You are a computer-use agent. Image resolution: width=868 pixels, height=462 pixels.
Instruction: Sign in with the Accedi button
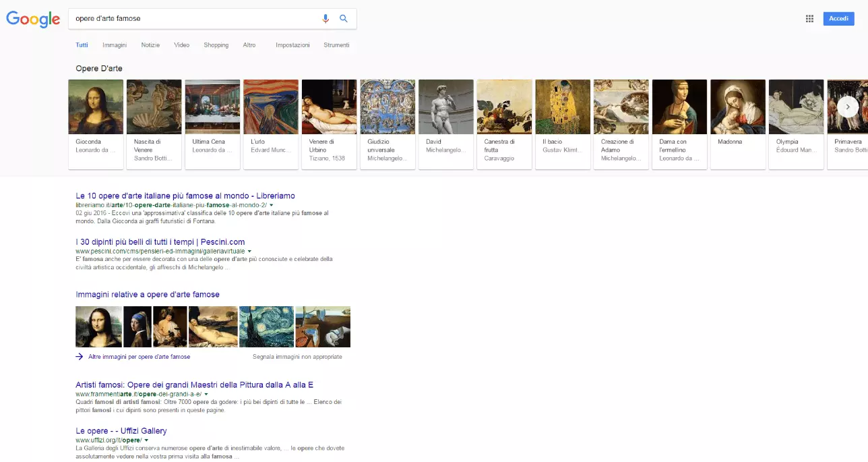pyautogui.click(x=838, y=19)
